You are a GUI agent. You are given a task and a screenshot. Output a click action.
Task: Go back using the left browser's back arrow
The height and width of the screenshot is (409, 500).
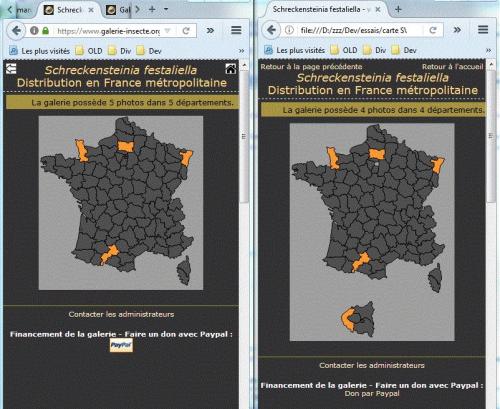[16, 31]
